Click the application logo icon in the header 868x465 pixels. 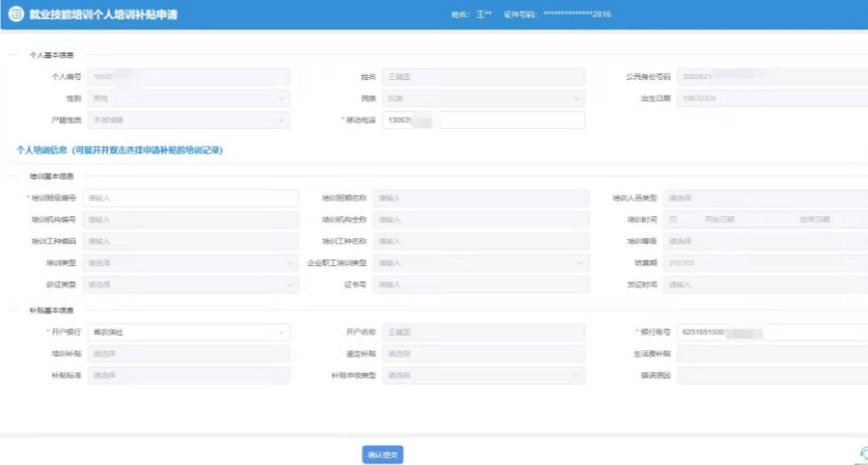click(15, 15)
